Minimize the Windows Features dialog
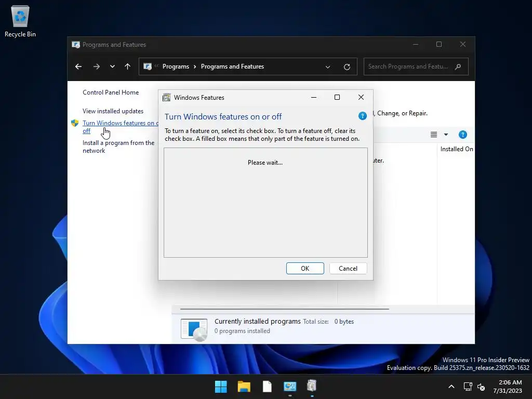The width and height of the screenshot is (532, 399). pos(314,97)
